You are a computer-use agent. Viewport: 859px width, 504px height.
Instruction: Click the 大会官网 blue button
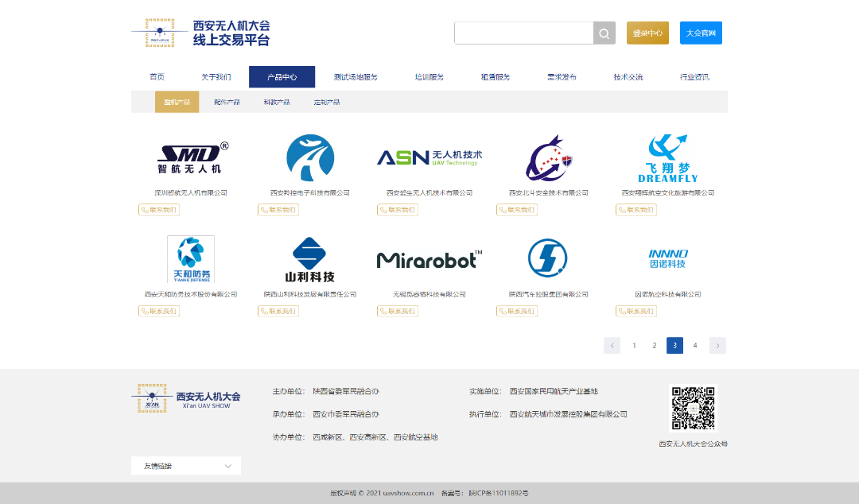coord(701,33)
